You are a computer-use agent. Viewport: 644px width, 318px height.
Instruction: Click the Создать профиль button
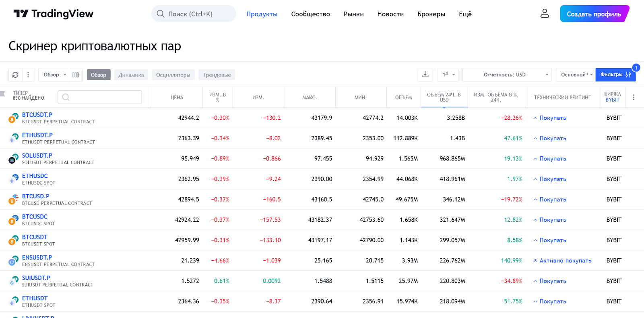click(x=594, y=14)
